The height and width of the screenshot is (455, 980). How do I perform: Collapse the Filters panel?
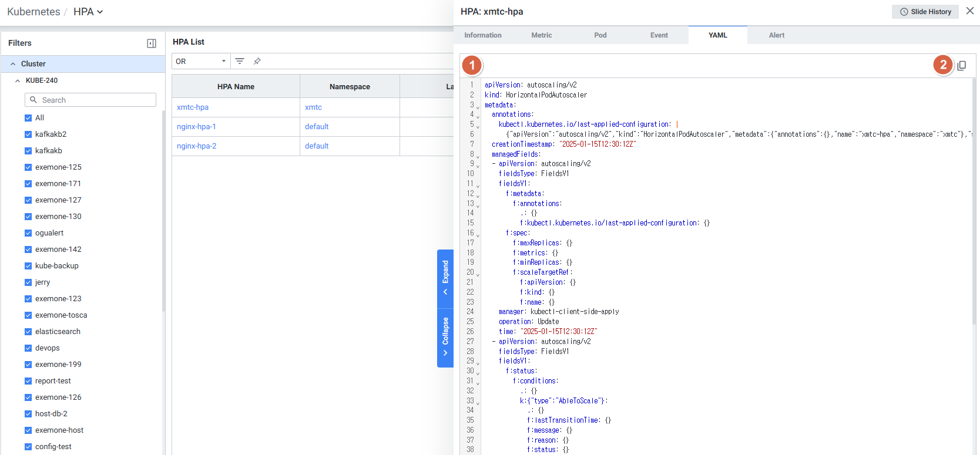pyautogui.click(x=151, y=43)
